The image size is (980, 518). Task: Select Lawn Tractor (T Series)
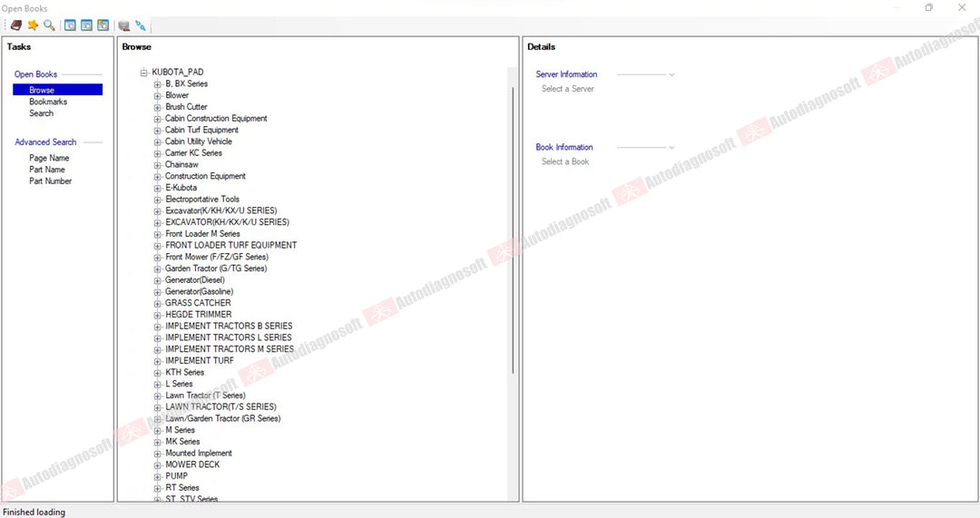206,396
